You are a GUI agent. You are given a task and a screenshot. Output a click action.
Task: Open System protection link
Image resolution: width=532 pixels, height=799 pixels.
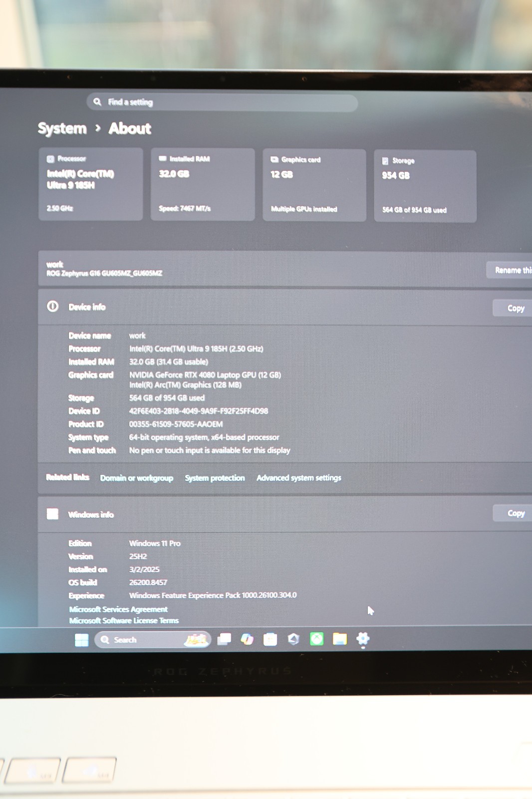point(215,478)
